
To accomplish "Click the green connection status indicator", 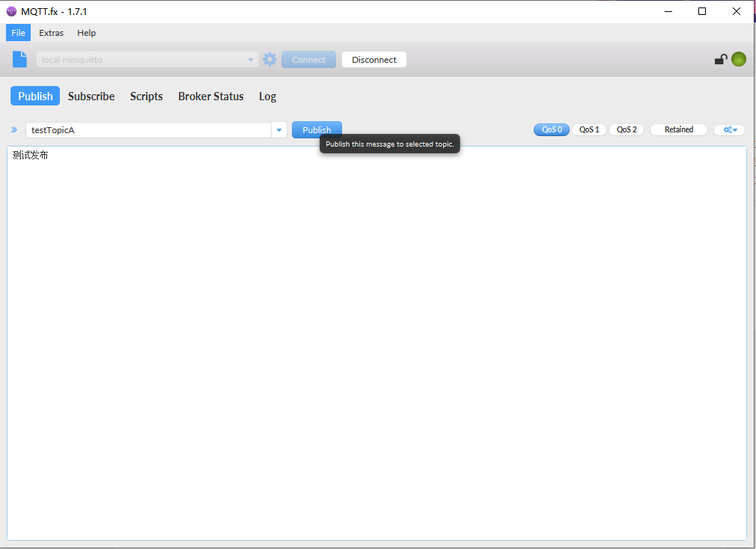I will [739, 59].
